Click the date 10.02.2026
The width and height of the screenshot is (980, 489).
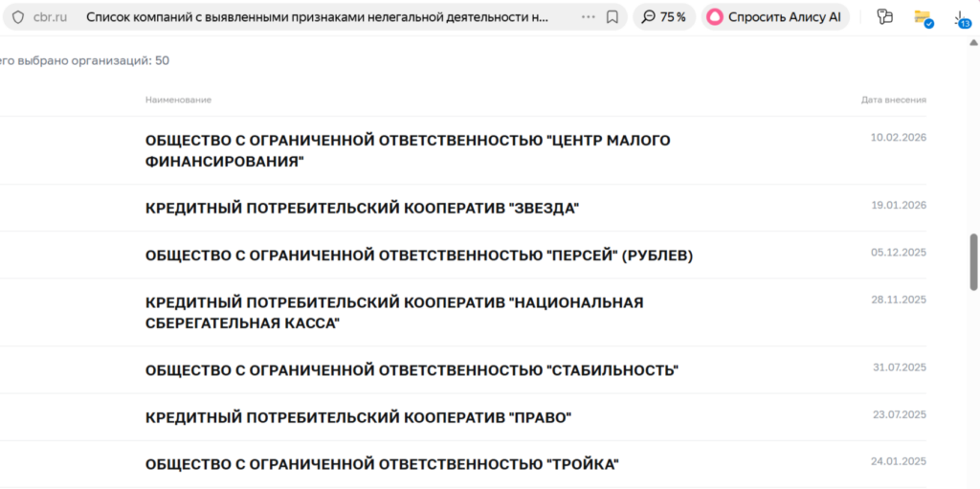click(898, 138)
